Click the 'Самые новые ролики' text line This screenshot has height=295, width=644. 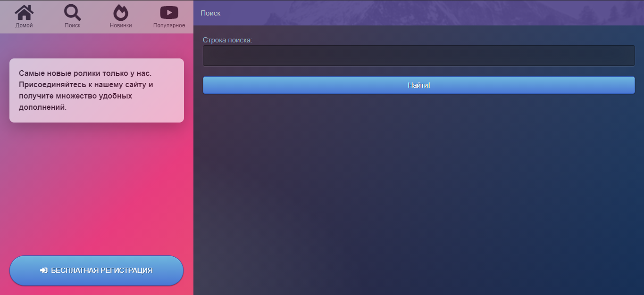point(85,74)
